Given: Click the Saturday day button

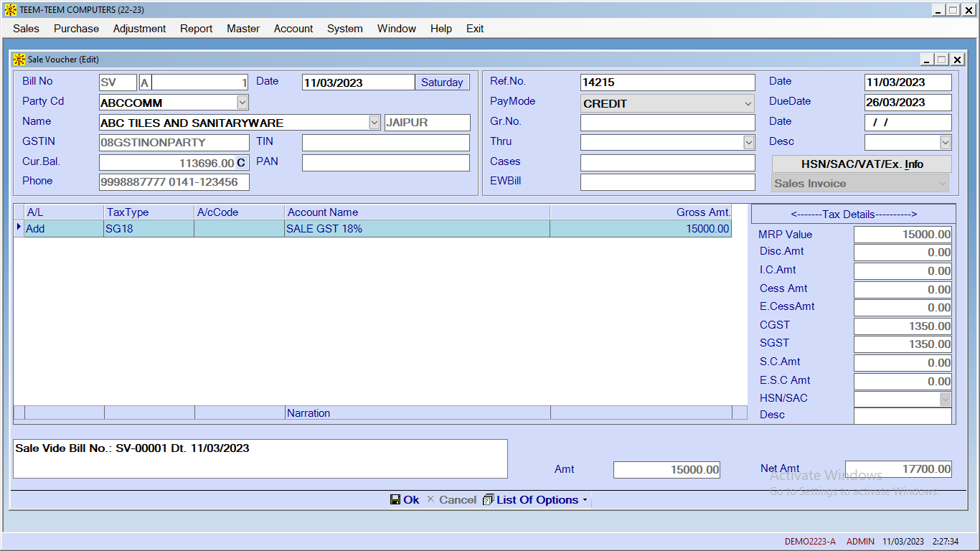Looking at the screenshot, I should click(x=442, y=83).
